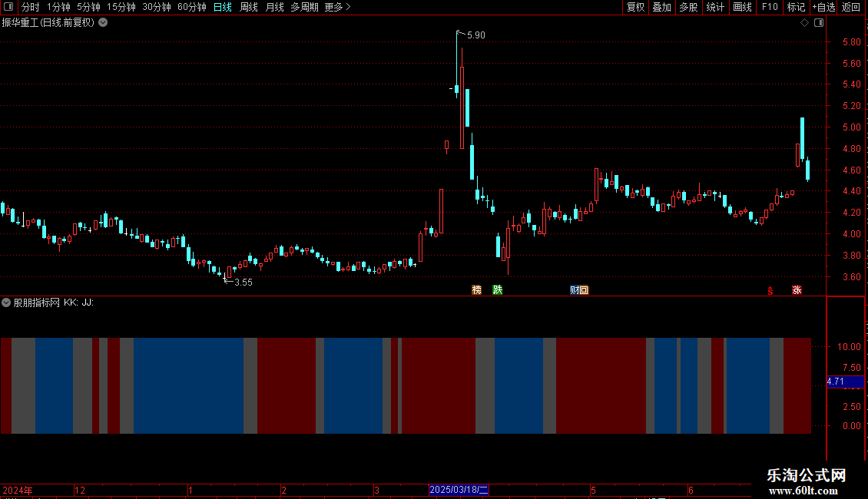The height and width of the screenshot is (499, 868).
Task: Expand the 更多 periods menu
Action: tap(337, 7)
